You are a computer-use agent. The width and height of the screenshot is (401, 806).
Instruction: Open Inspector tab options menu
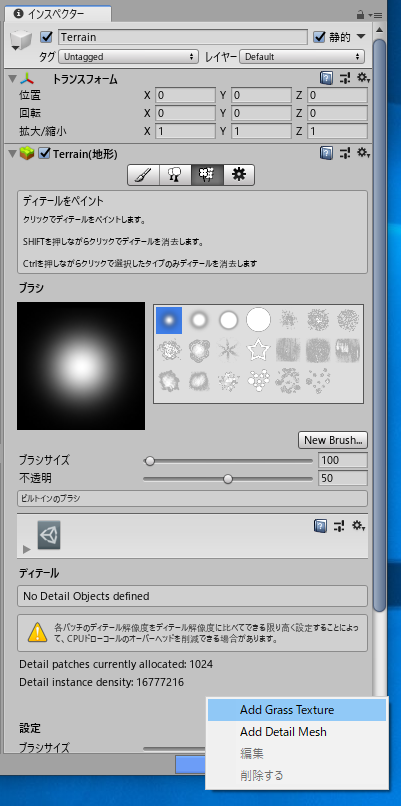click(x=377, y=15)
